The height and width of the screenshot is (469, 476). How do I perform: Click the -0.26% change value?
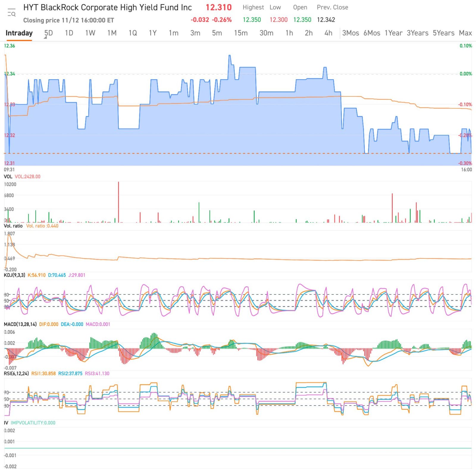(222, 20)
